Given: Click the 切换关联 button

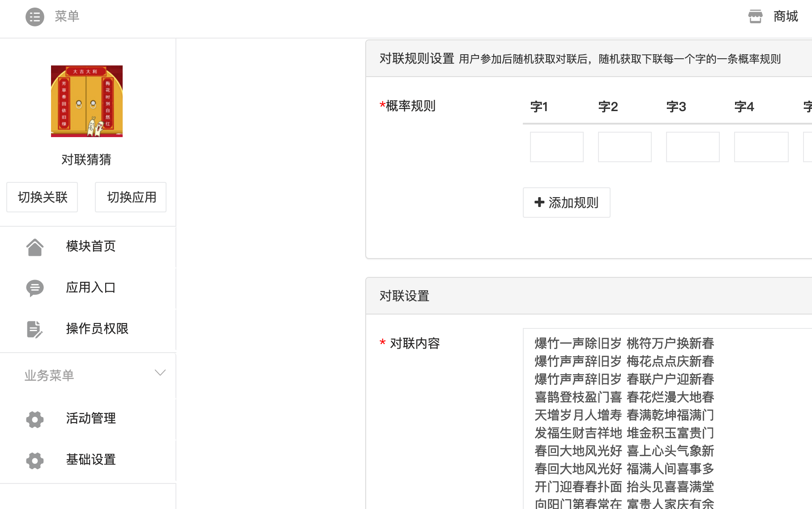Looking at the screenshot, I should (x=42, y=197).
